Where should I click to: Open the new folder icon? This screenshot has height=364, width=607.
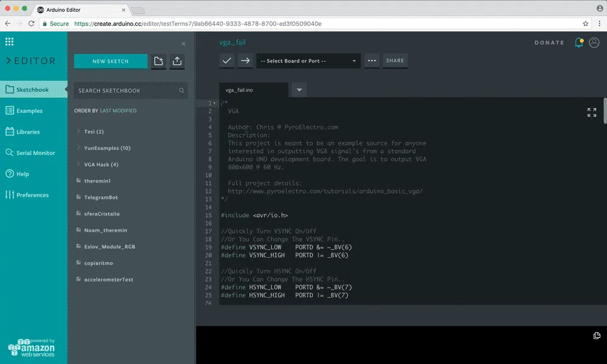click(158, 61)
